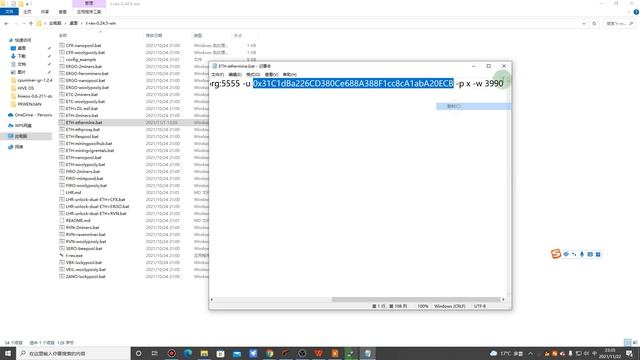This screenshot has width=640, height=360.
Task: Select ETH-miningpoolhub.bat in the file list
Action: tap(88, 143)
